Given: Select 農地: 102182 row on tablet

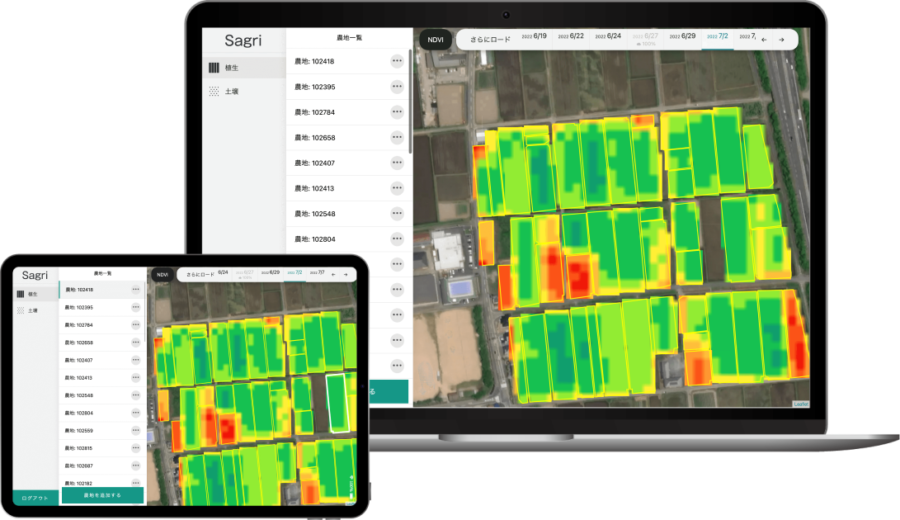Looking at the screenshot, I should [102, 483].
